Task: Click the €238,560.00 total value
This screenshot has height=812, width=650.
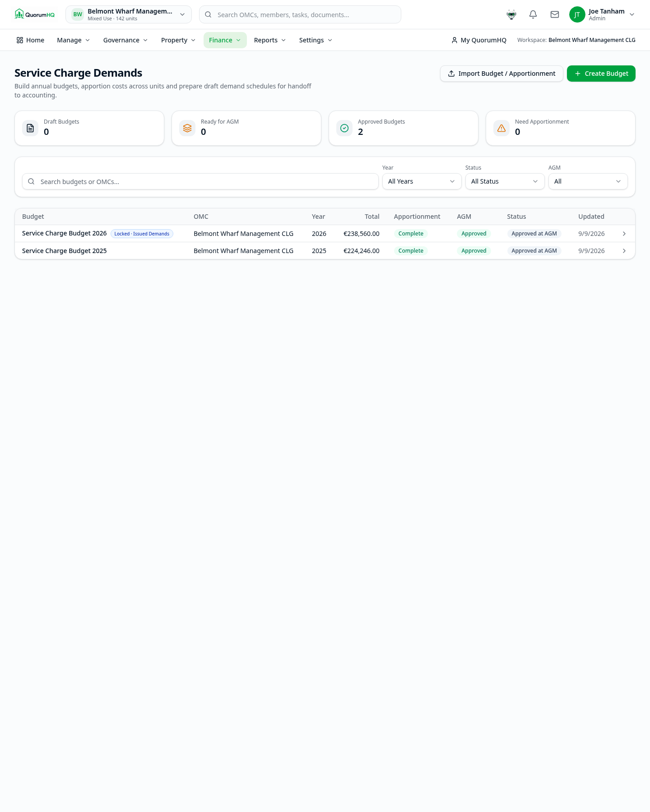Action: (362, 234)
